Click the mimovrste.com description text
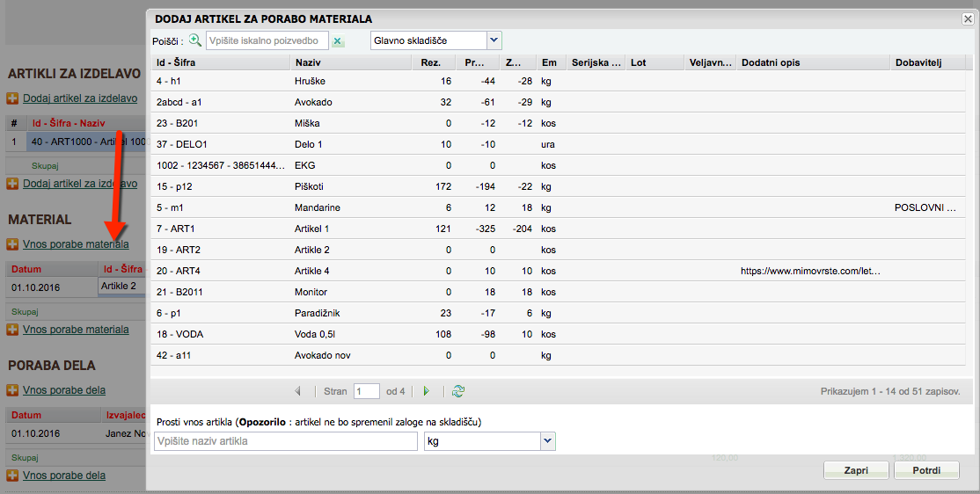 pyautogui.click(x=810, y=271)
